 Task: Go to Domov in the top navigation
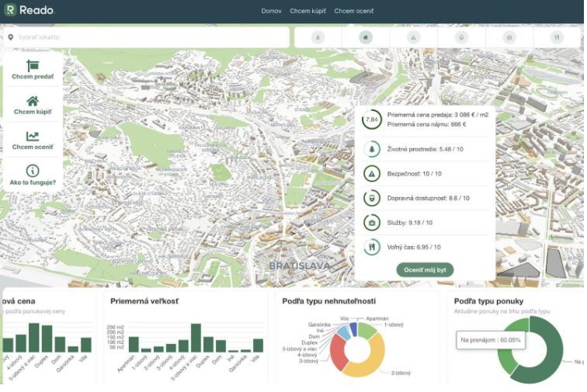271,12
